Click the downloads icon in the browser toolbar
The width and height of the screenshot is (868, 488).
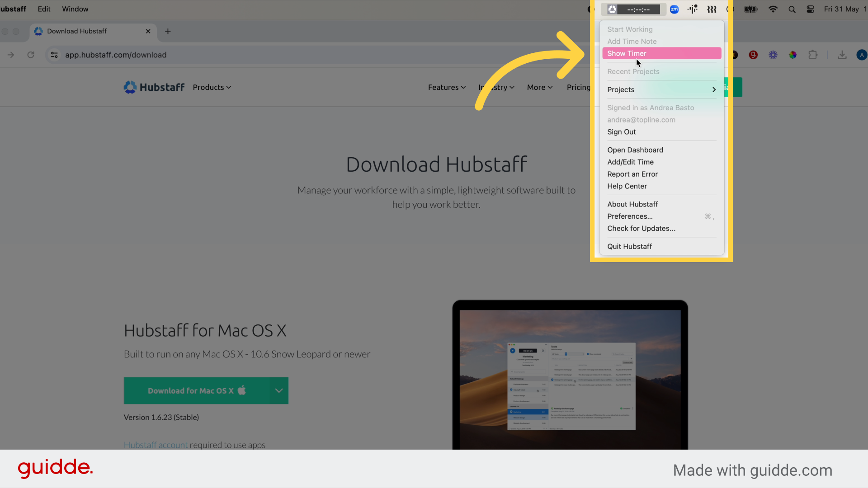[x=842, y=55]
